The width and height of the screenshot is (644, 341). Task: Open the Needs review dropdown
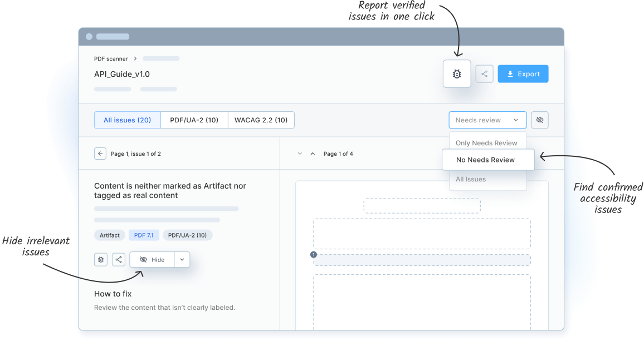[487, 120]
